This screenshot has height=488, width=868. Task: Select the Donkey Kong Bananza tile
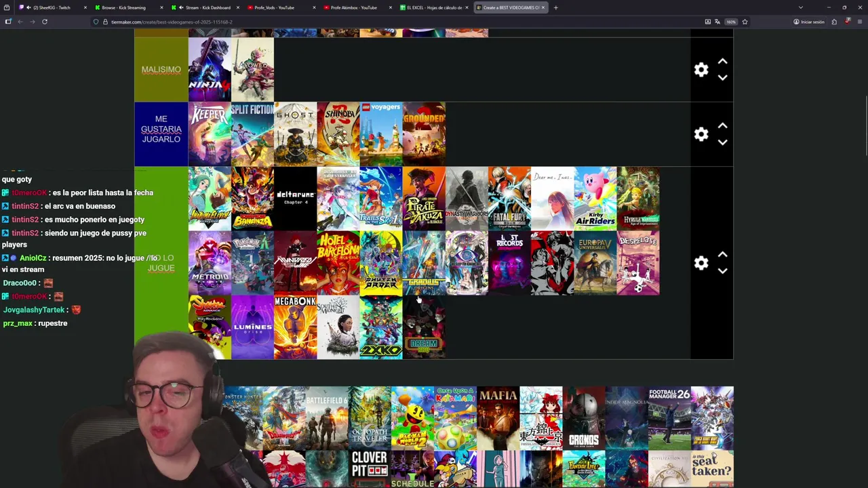click(x=252, y=199)
